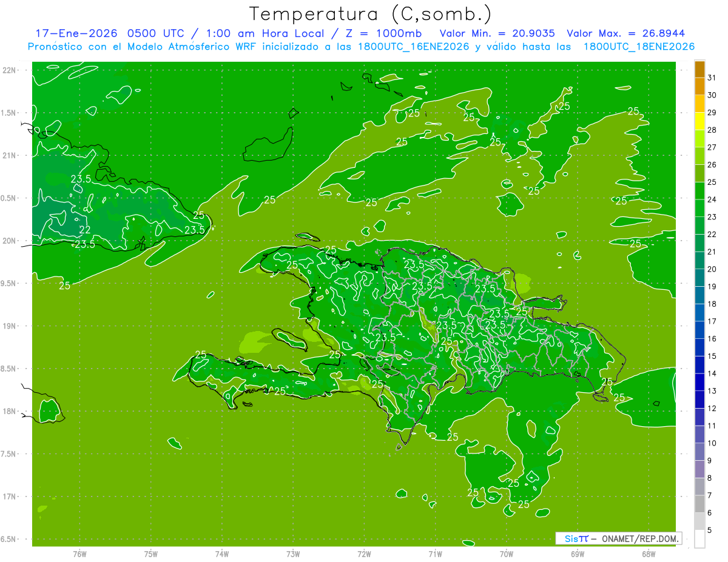Click the dark blue swatch between 13 and 14
The image size is (728, 562).
[x=699, y=382]
